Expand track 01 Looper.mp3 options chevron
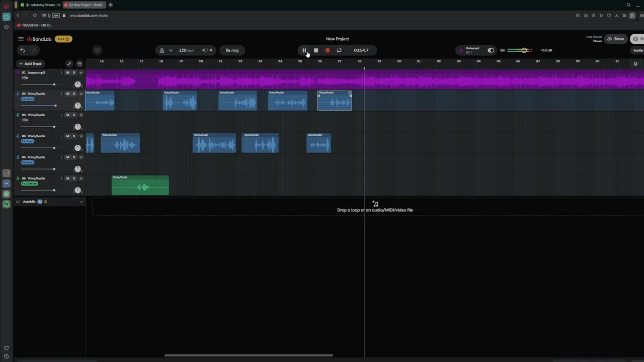This screenshot has height=362, width=644. click(81, 72)
